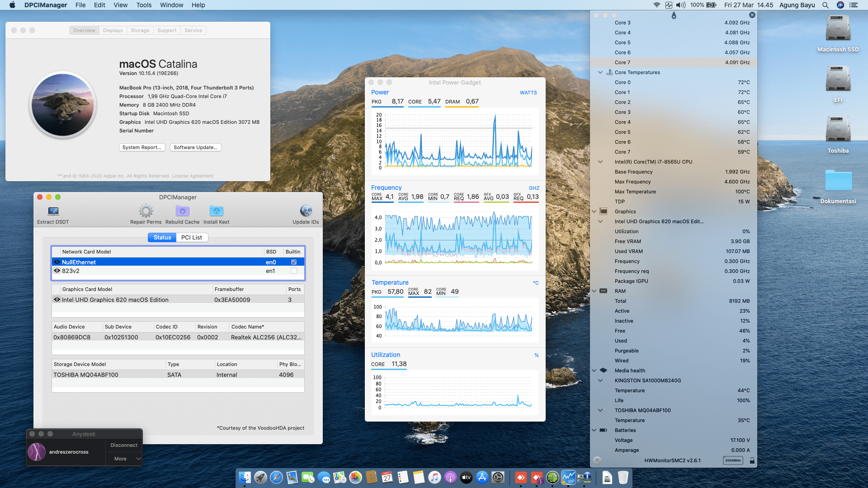Click the Extract DSDT toolbar icon

point(53,211)
